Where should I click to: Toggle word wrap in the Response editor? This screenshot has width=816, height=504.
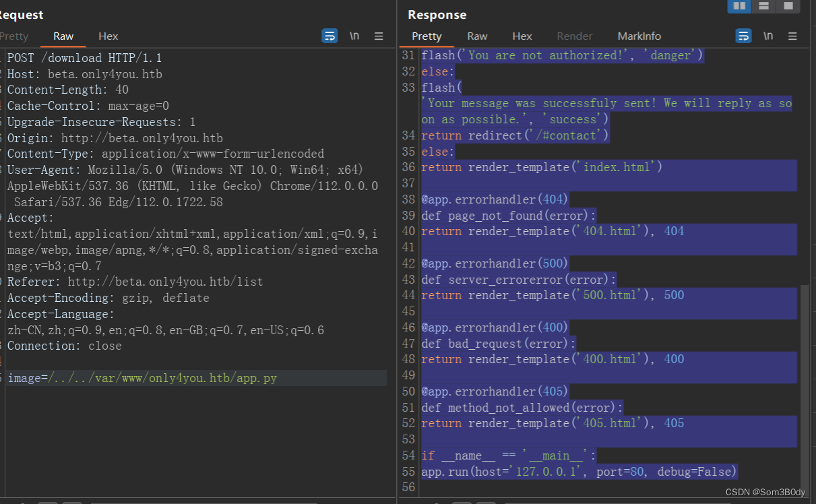pyautogui.click(x=743, y=36)
